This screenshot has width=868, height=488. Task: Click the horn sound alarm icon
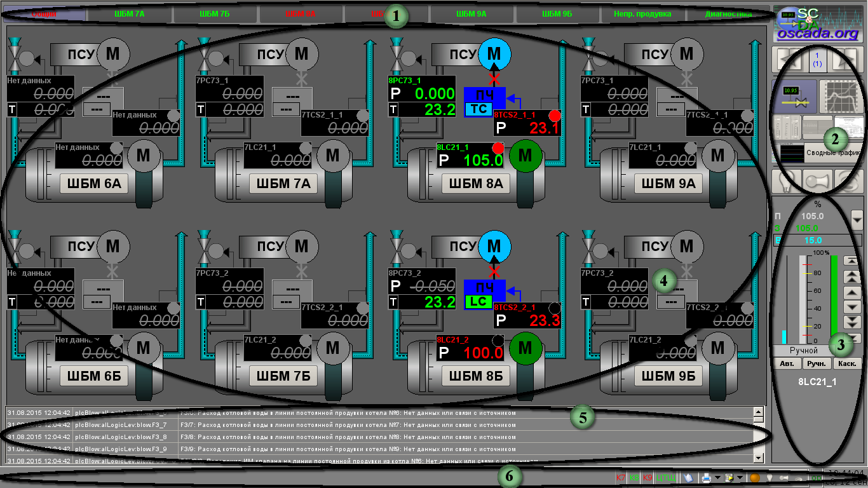click(817, 182)
